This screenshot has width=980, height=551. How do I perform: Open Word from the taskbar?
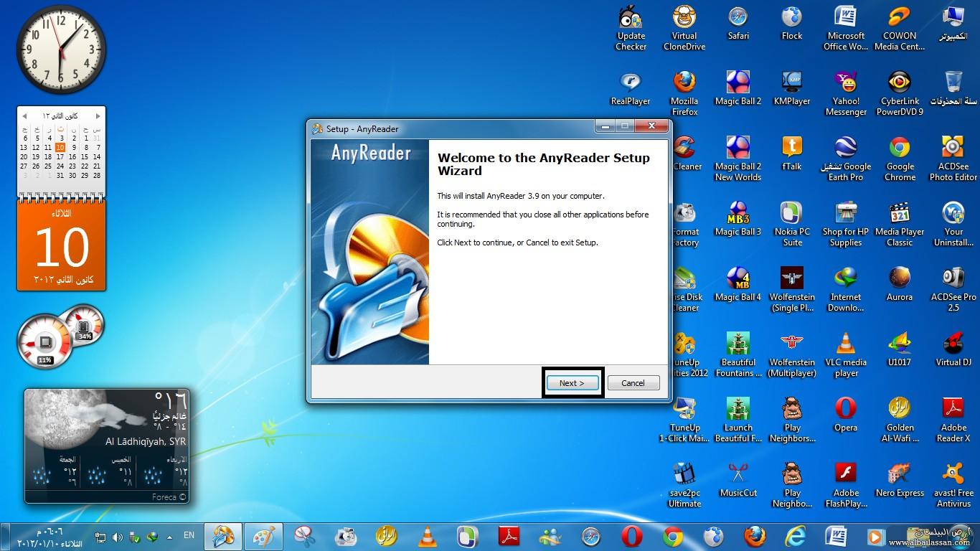(837, 537)
